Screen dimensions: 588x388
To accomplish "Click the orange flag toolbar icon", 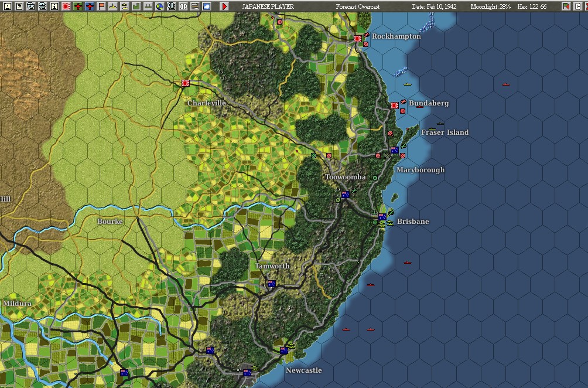I will point(101,6).
